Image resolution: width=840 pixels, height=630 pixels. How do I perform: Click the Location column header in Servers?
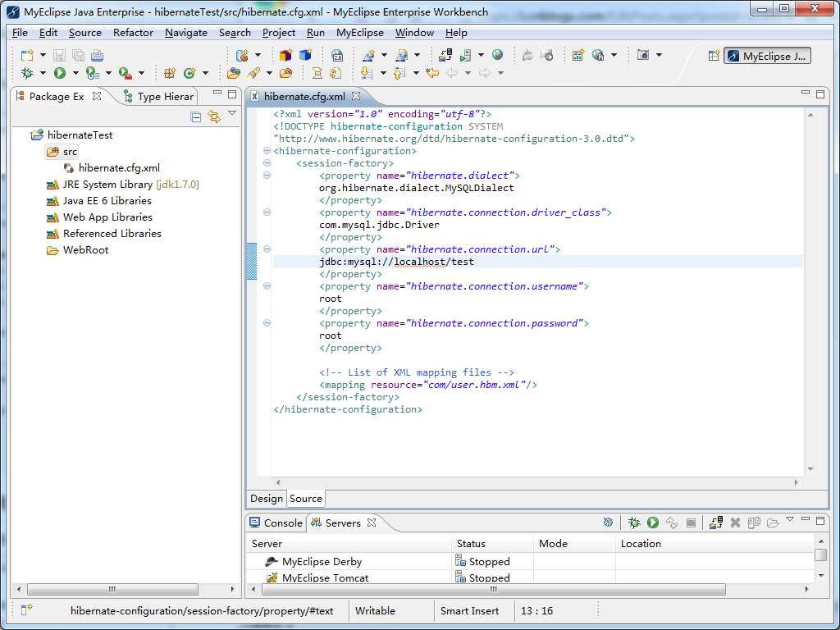pyautogui.click(x=714, y=543)
